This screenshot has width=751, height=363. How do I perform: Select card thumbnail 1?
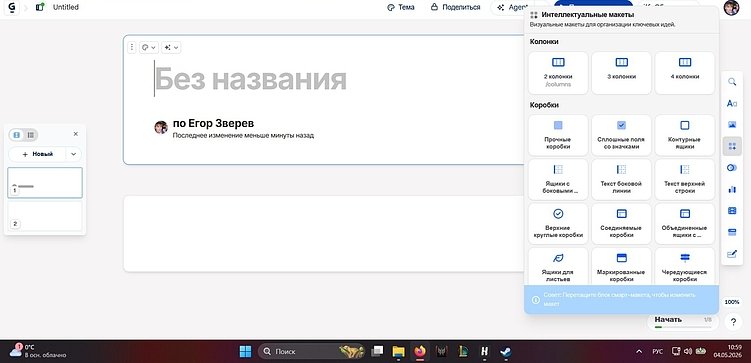tap(45, 182)
